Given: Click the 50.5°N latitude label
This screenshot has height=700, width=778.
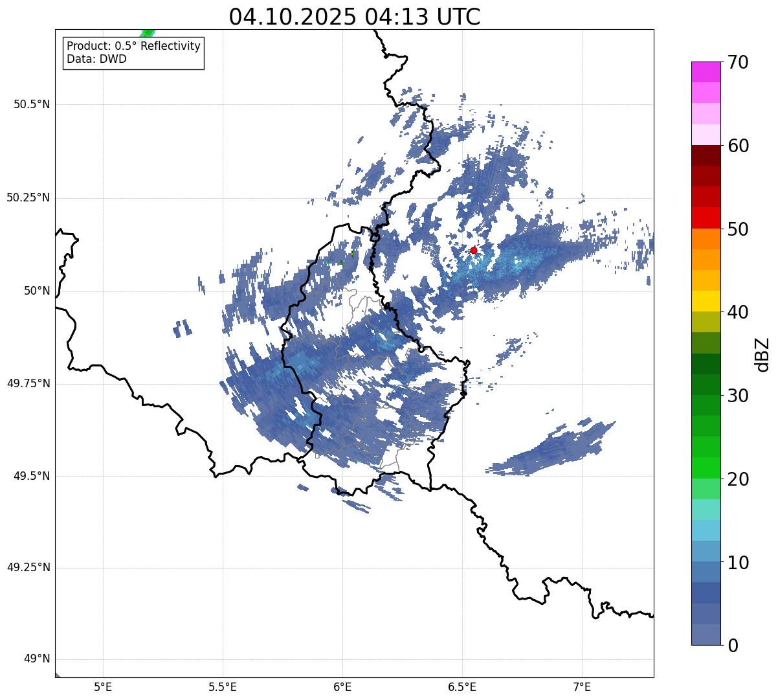Looking at the screenshot, I should coord(32,104).
